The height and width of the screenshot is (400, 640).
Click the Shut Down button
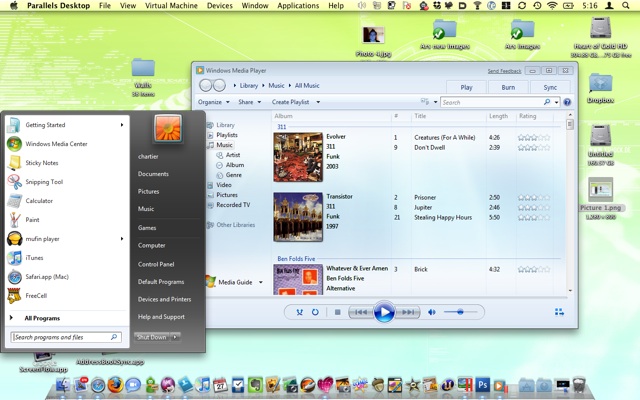point(152,337)
